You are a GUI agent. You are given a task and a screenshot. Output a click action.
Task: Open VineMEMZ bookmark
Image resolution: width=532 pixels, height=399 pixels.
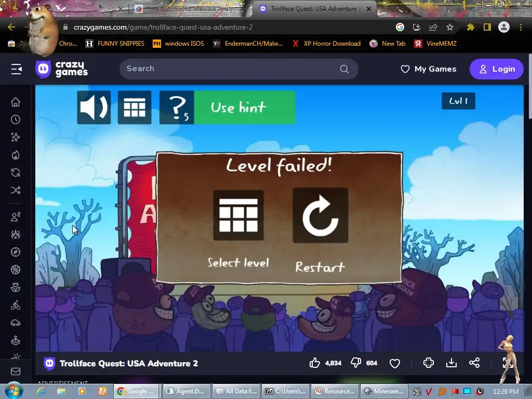tap(435, 44)
